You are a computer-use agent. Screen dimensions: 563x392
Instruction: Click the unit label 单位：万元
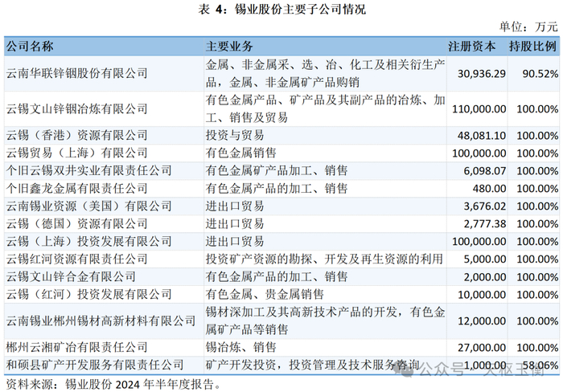pyautogui.click(x=528, y=27)
